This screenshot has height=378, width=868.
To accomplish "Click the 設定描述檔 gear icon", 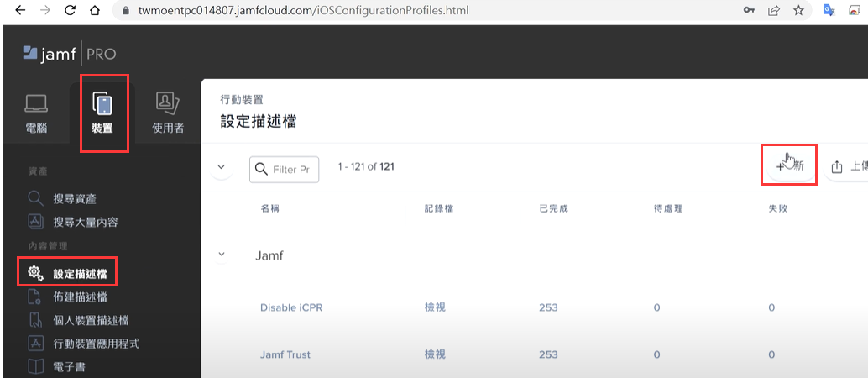I will (x=35, y=273).
